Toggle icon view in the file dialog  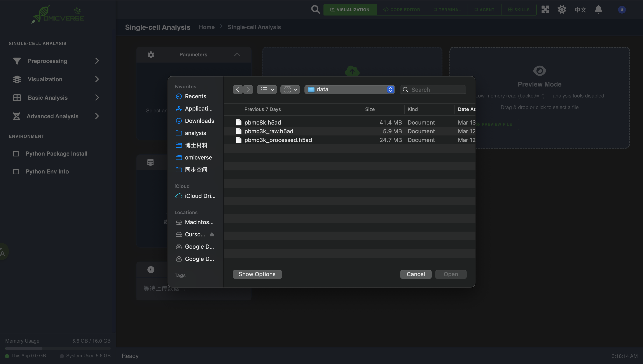click(290, 89)
